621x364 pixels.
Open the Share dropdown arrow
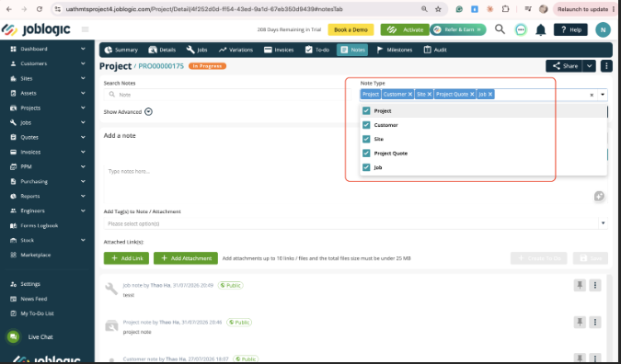[x=590, y=66]
